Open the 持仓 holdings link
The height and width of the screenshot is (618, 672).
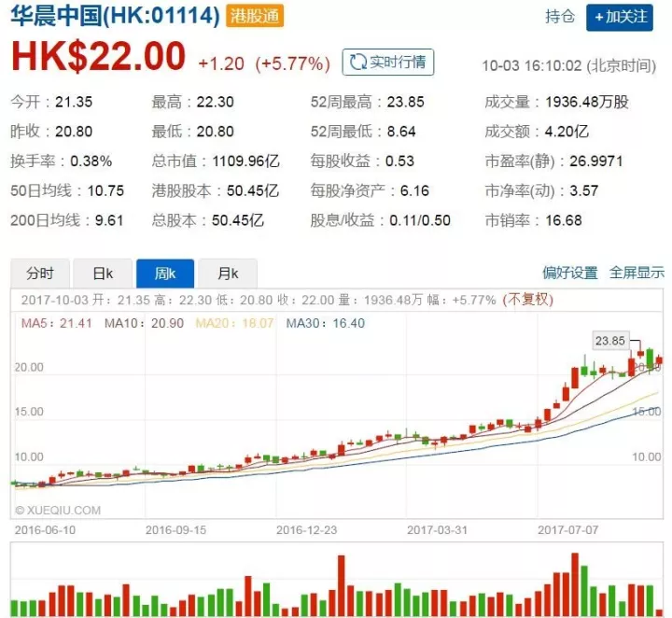click(560, 17)
